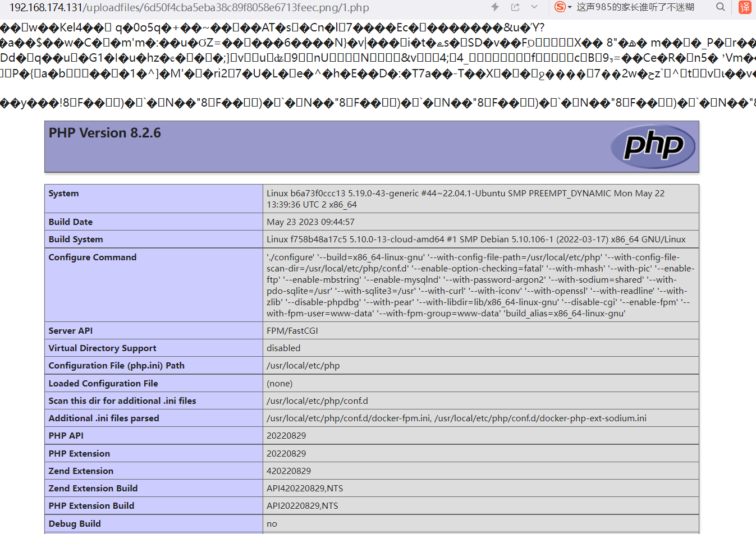Click the orange translate icon
The width and height of the screenshot is (756, 534).
click(745, 7)
